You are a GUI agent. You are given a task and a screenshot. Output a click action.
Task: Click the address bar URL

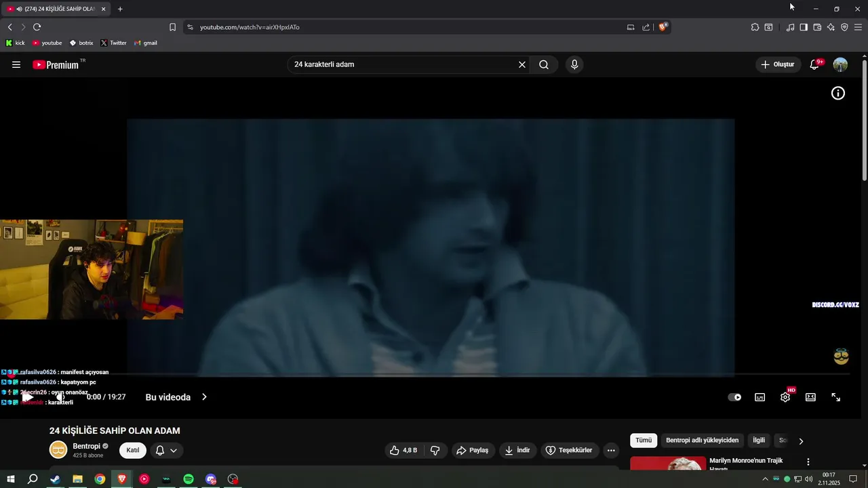pos(250,27)
